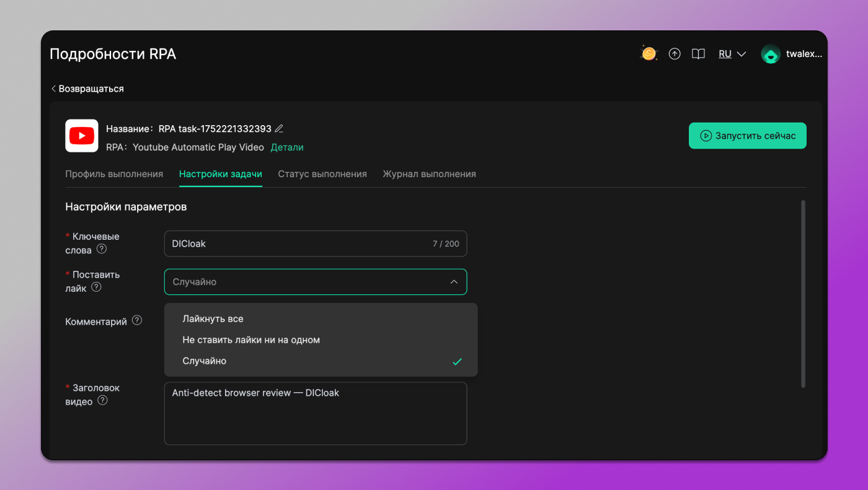Choose Не ставить лайки ни на одном
The height and width of the screenshot is (490, 868).
tap(250, 339)
